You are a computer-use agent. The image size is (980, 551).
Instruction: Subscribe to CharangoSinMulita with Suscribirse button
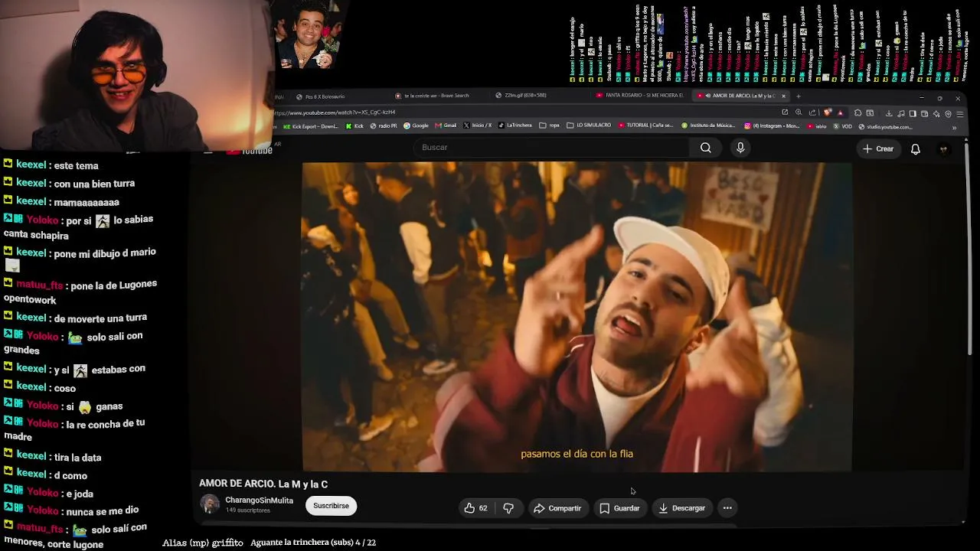click(x=331, y=506)
